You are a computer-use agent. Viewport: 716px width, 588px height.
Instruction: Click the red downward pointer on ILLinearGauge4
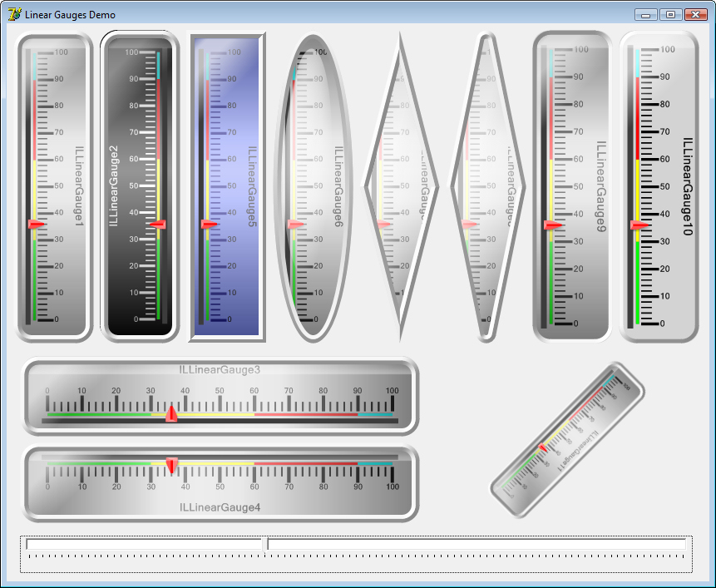(171, 465)
